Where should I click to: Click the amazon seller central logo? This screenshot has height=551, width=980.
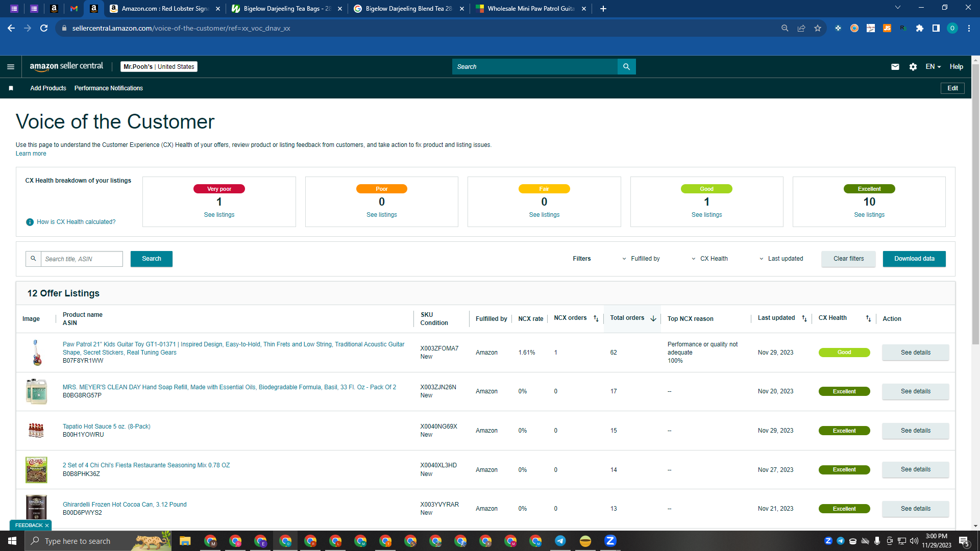[x=66, y=66]
